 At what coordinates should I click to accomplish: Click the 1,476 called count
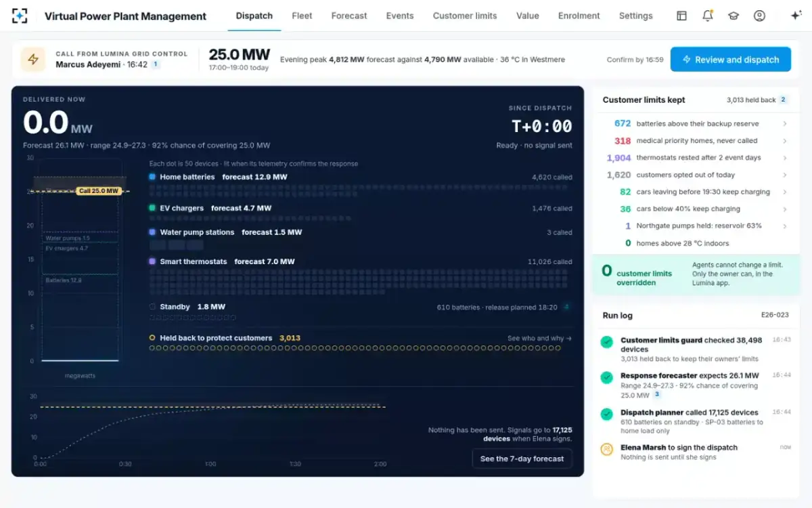point(552,209)
